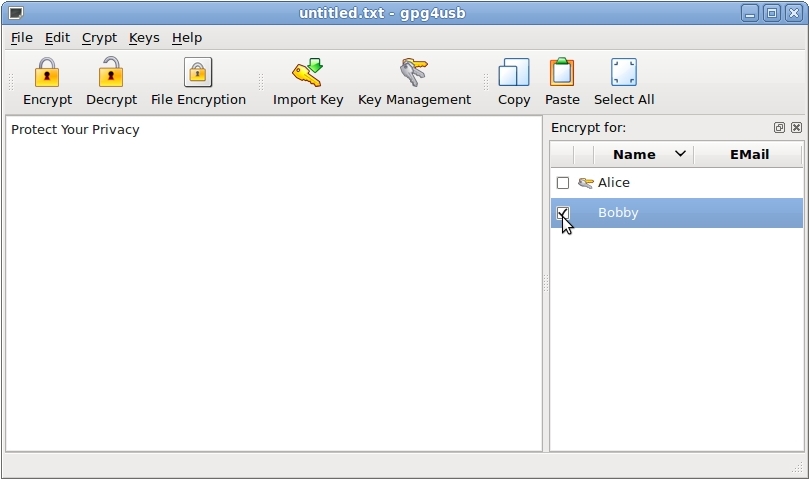Open Key Management
Image resolution: width=809 pixels, height=479 pixels.
point(414,82)
